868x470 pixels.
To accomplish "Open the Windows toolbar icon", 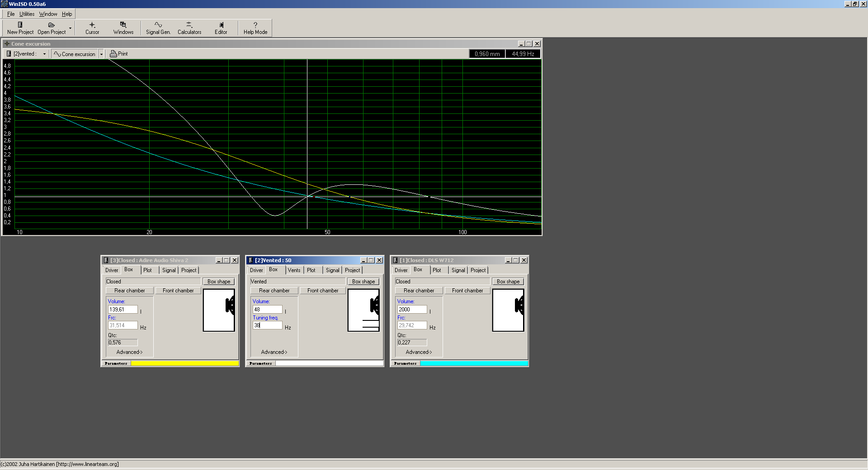I will point(123,25).
